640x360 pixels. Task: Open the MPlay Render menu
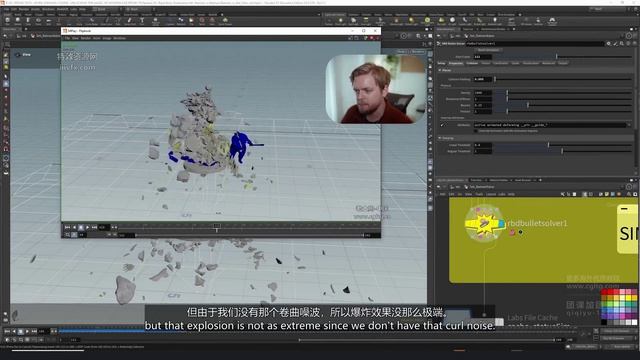(86, 38)
